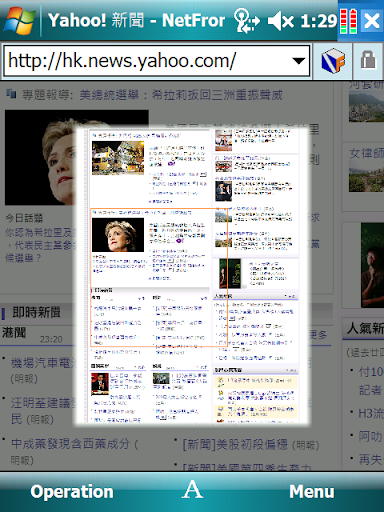Click the NetFront logo button

[x=333, y=60]
